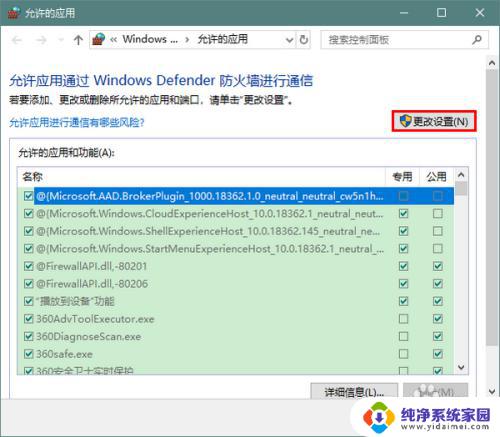Toggle 公用 for 360DiagnoseScan.exe
This screenshot has height=437, width=500.
[x=438, y=336]
